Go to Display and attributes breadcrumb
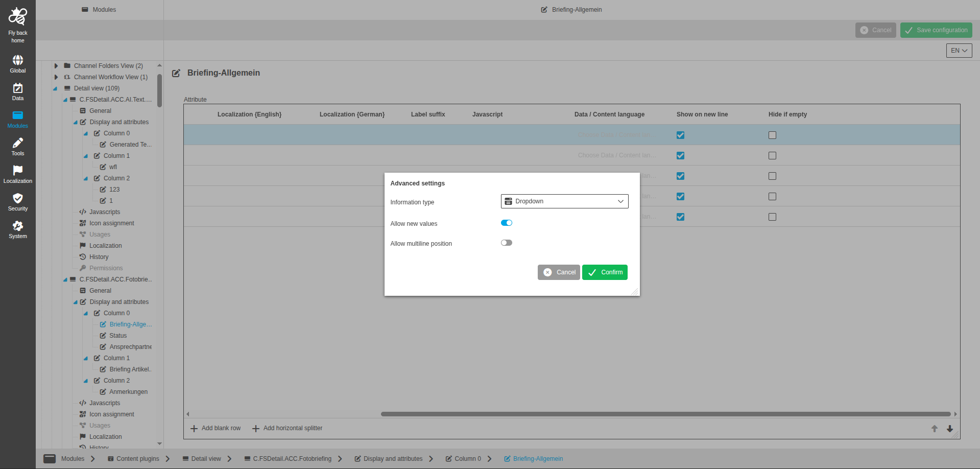 pos(389,459)
